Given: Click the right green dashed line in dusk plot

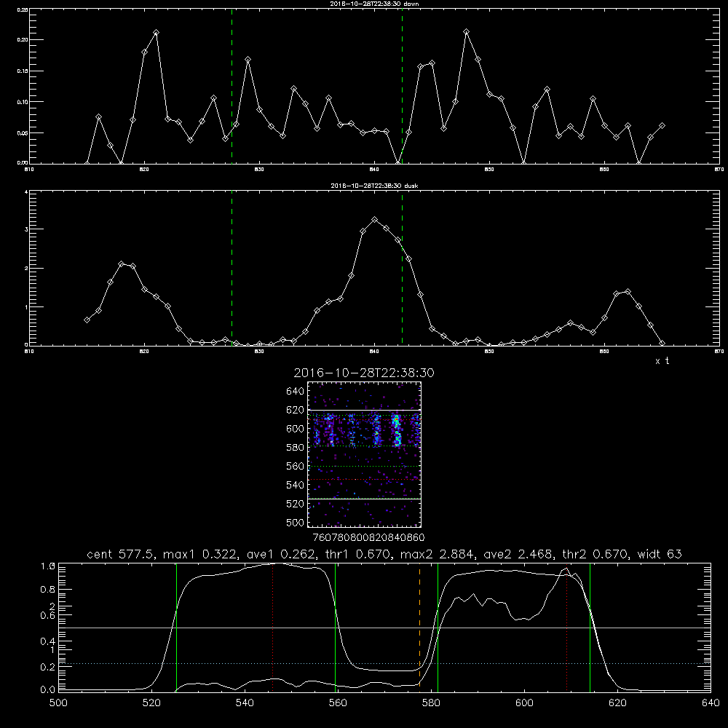Looking at the screenshot, I should tap(402, 268).
